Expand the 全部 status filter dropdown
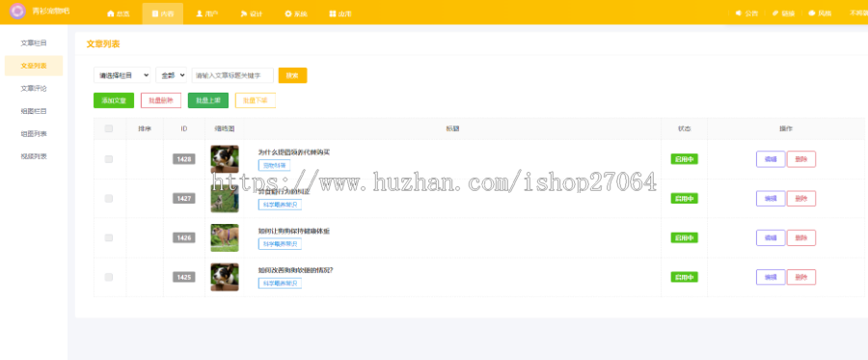Screen dimensions: 868x360 172,75
